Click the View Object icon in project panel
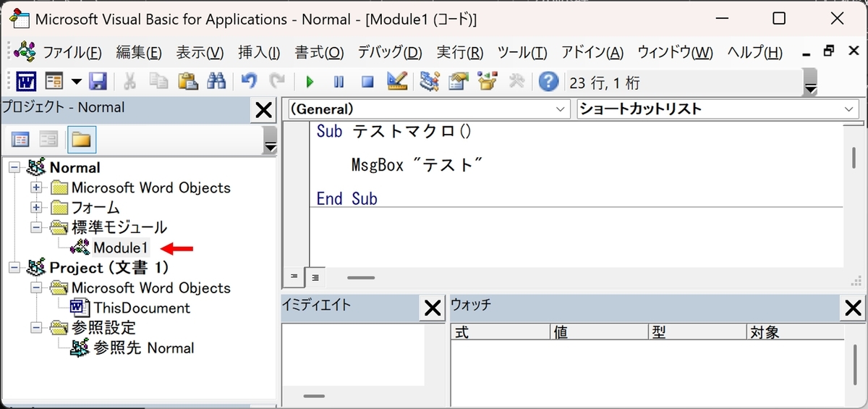868x409 pixels. [49, 139]
